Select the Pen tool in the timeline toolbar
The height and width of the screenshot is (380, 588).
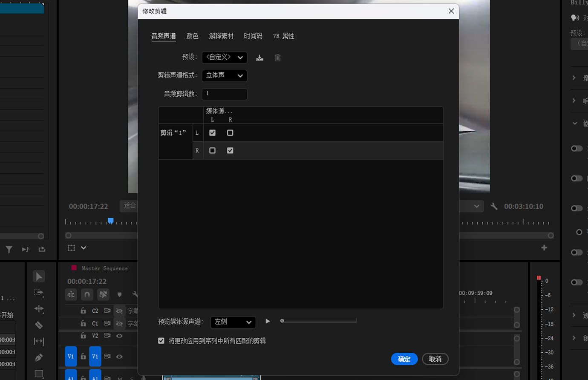39,357
